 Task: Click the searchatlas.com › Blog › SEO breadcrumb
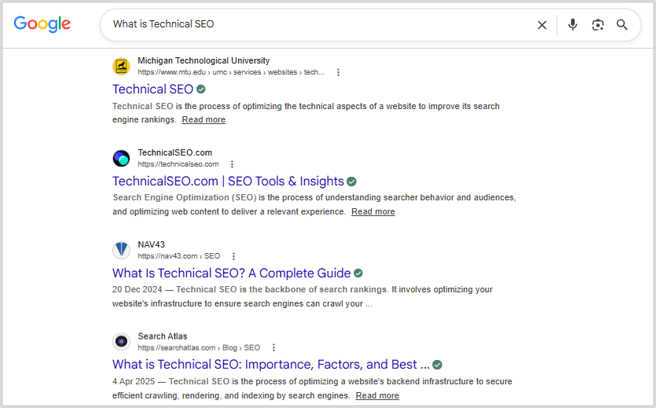[x=199, y=348]
